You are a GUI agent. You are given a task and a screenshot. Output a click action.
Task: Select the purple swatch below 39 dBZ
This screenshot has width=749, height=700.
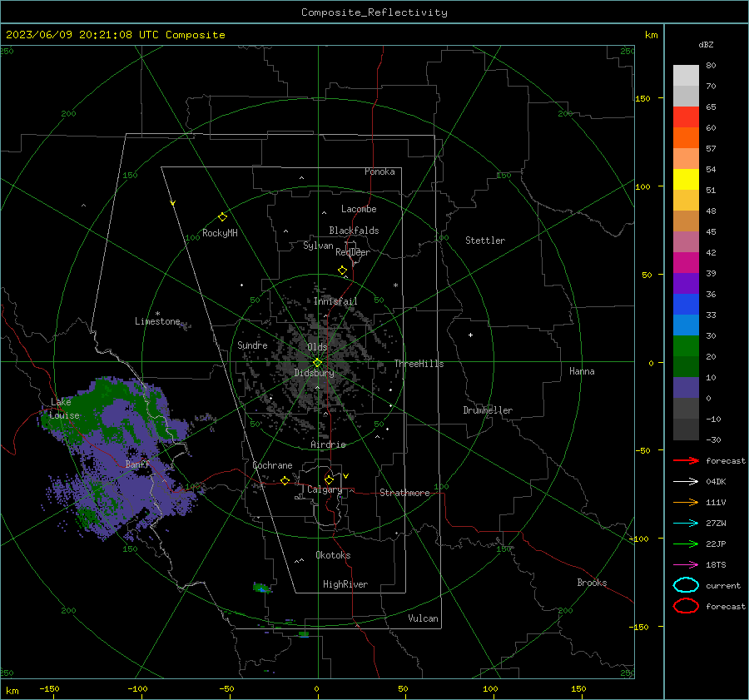click(x=686, y=284)
